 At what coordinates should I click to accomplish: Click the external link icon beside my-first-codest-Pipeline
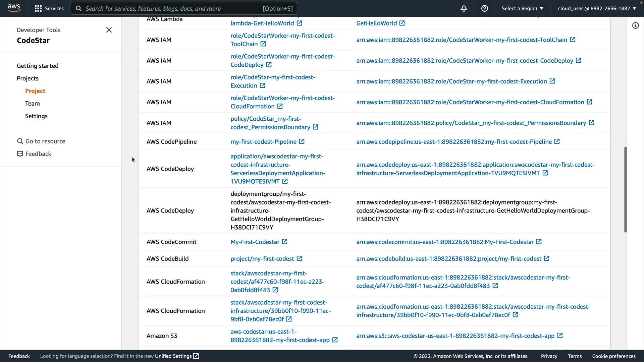302,141
